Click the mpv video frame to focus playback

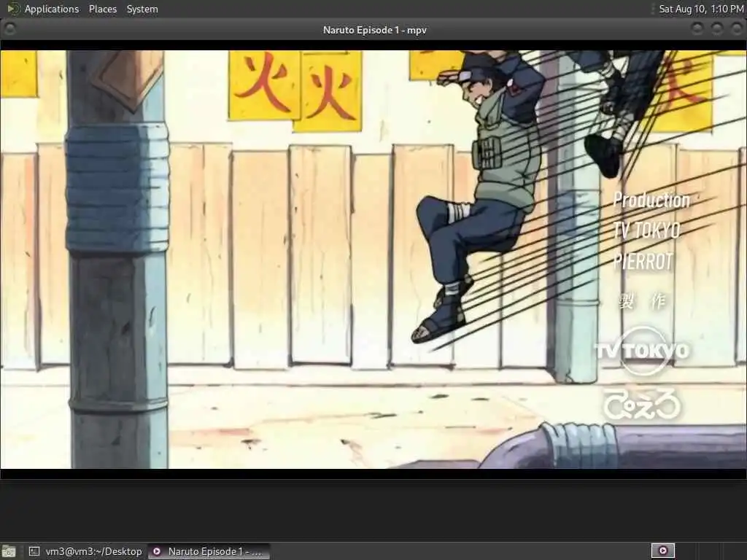click(x=373, y=260)
